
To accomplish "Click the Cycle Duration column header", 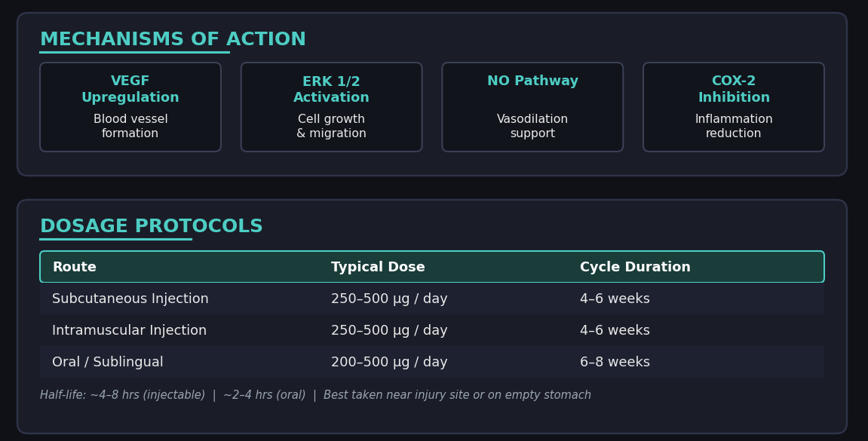I will tap(635, 268).
